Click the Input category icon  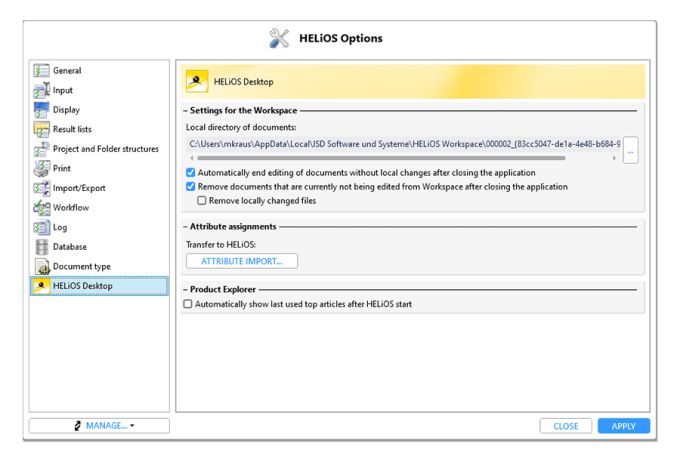[x=41, y=90]
